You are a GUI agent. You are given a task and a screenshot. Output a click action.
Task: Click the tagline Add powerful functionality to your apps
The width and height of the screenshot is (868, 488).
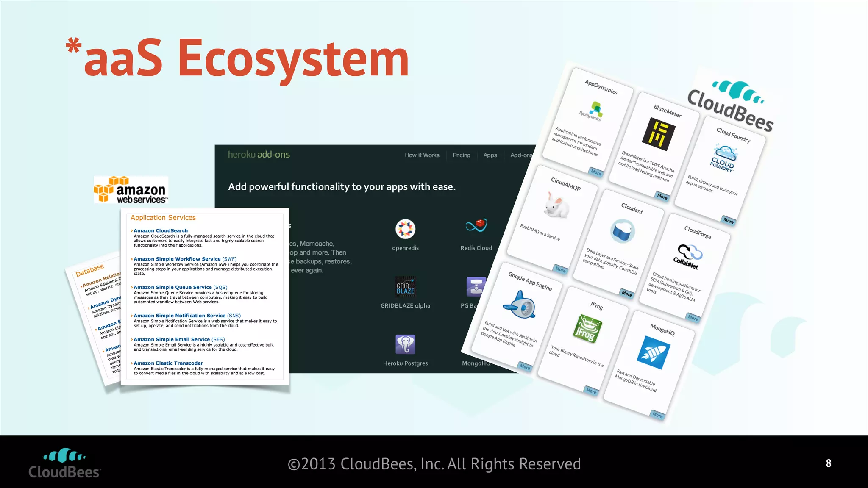tap(342, 187)
